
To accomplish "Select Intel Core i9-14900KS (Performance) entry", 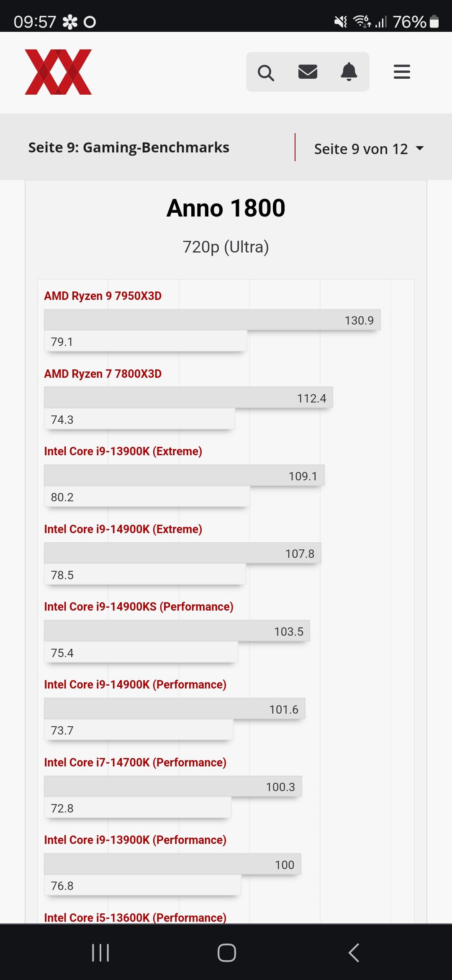I will (x=139, y=607).
